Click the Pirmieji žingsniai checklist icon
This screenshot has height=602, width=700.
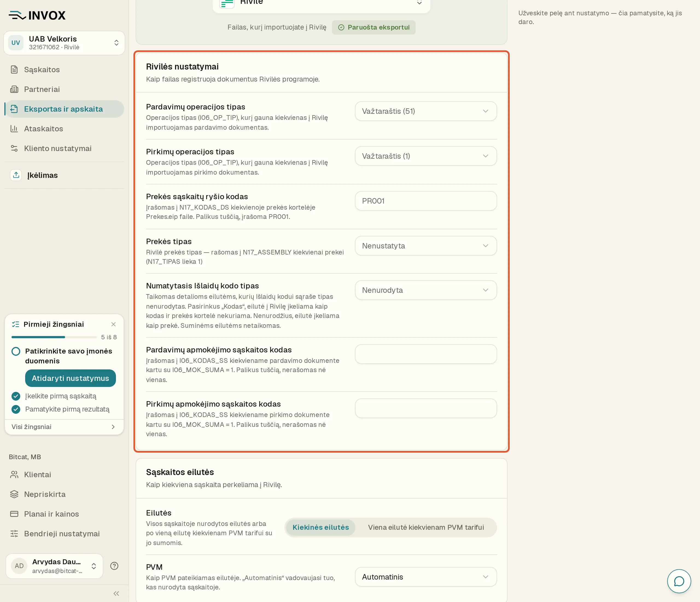(x=16, y=324)
